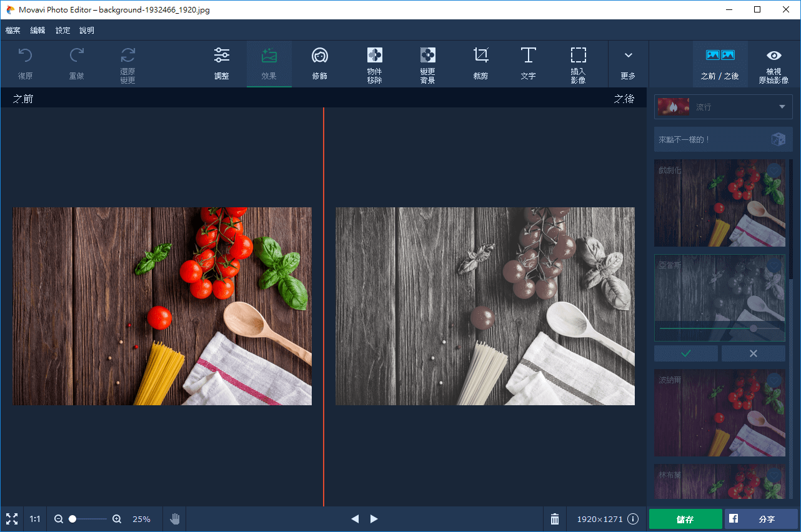Enable the hand pan tool
This screenshot has width=801, height=532.
pyautogui.click(x=175, y=519)
